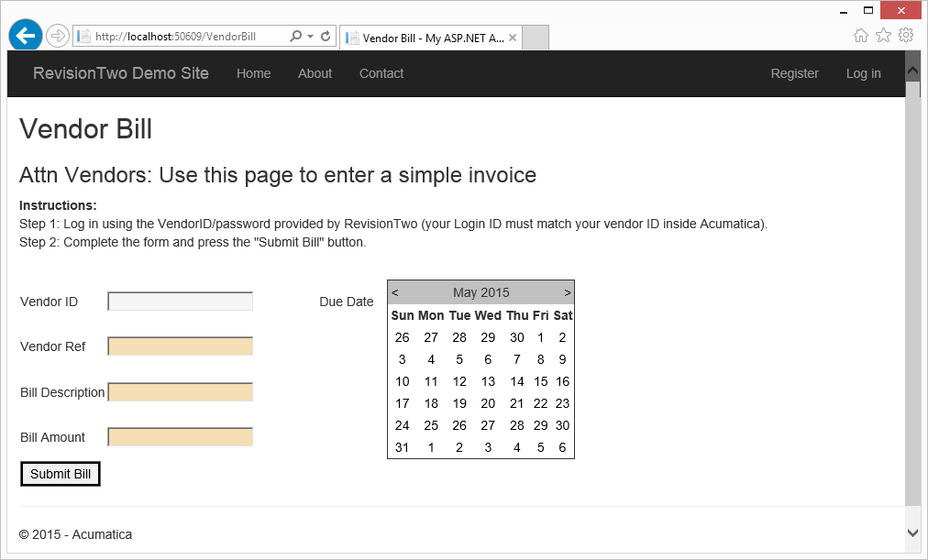928x560 pixels.
Task: Select the Vendor Bill browser tab
Action: [431, 38]
